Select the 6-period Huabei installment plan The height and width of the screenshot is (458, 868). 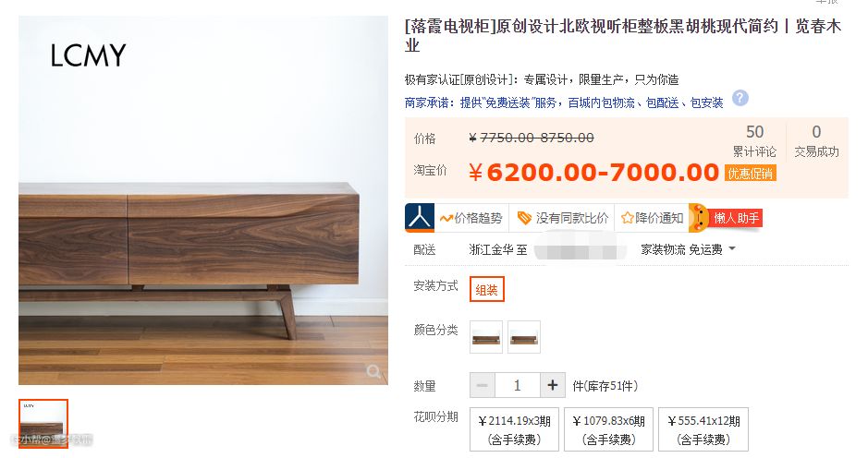pos(608,429)
